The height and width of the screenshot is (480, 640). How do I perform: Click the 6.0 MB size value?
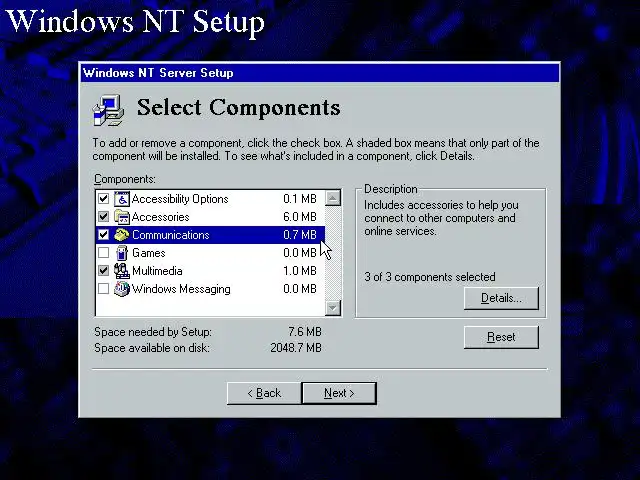click(x=300, y=217)
